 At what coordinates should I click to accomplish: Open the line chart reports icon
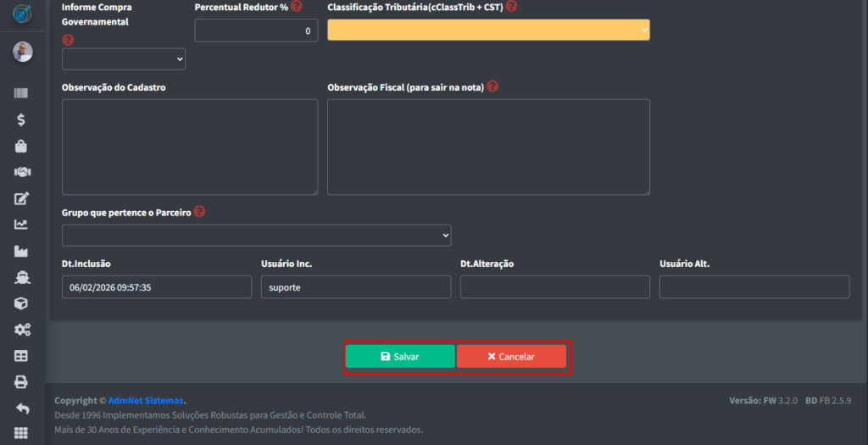coord(21,225)
